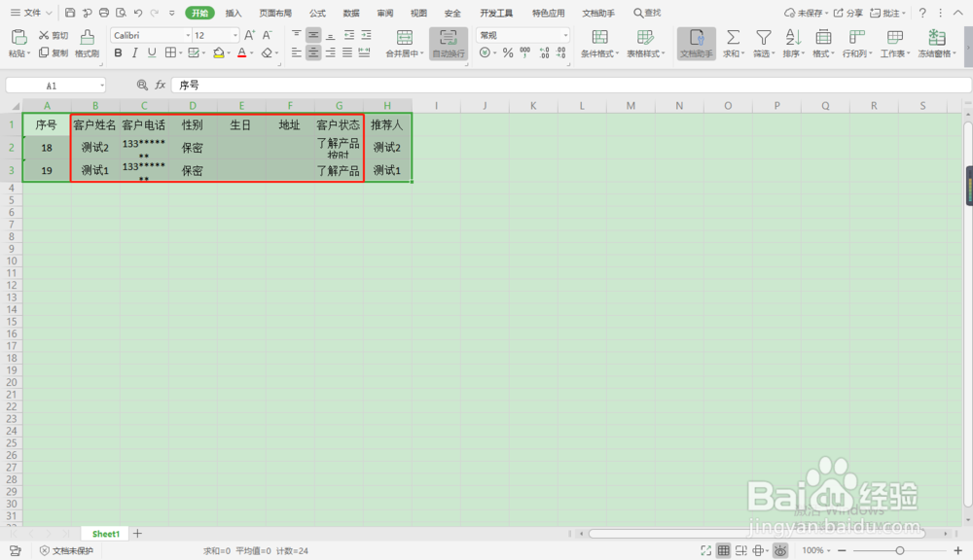Click the magnifier icon beside fx
The width and height of the screenshot is (973, 560).
coord(142,85)
